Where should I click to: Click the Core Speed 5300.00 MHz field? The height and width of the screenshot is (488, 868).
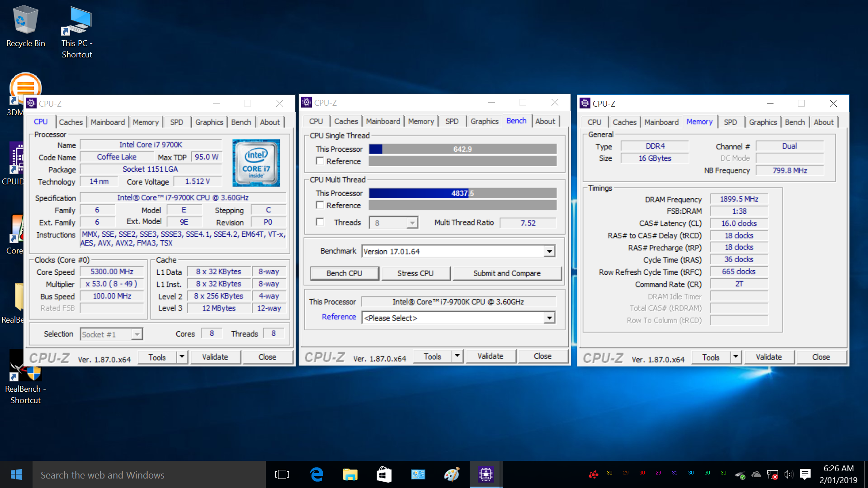112,272
